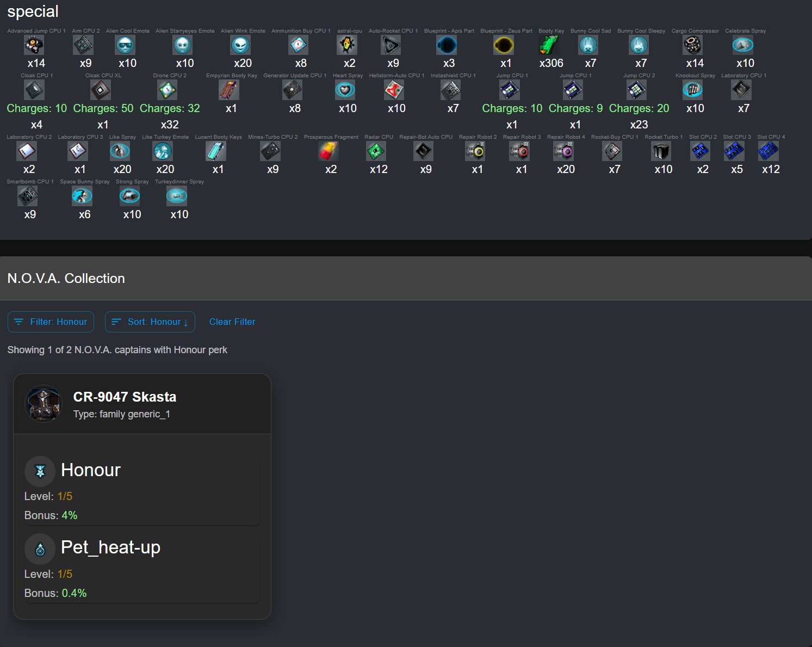Select the Hellstorm-Auto CPU 1 icon
The height and width of the screenshot is (647, 812).
tap(394, 90)
